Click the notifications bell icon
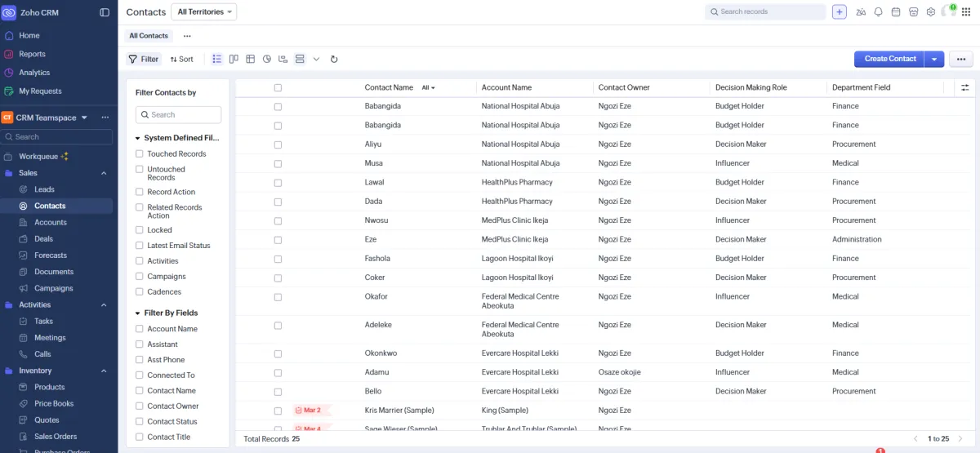The image size is (980, 453). click(x=879, y=12)
